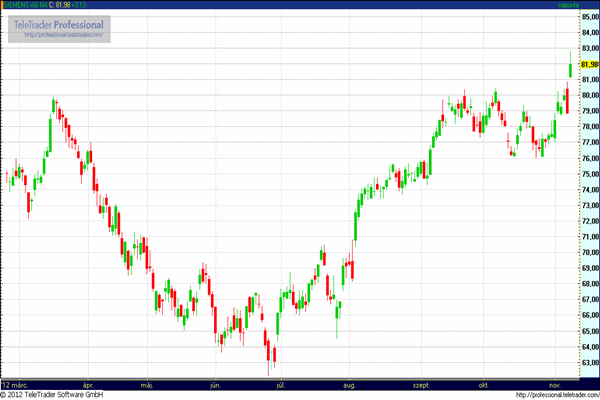Click the latest green candlestick near 82
This screenshot has height=400, width=600.
click(x=571, y=66)
